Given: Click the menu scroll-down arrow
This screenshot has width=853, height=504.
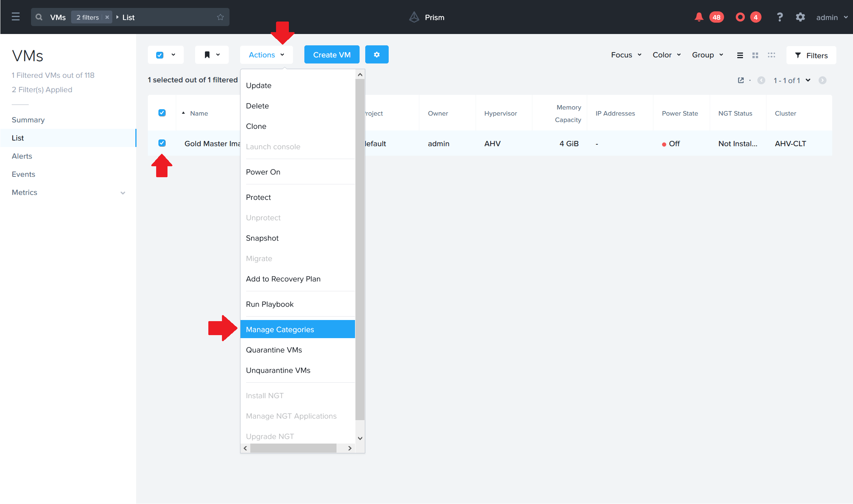Looking at the screenshot, I should pos(360,438).
